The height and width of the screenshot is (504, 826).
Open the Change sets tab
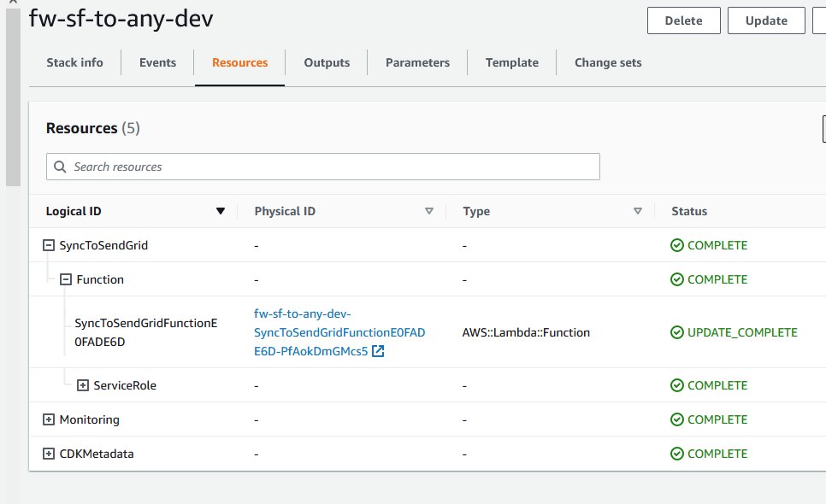tap(608, 62)
